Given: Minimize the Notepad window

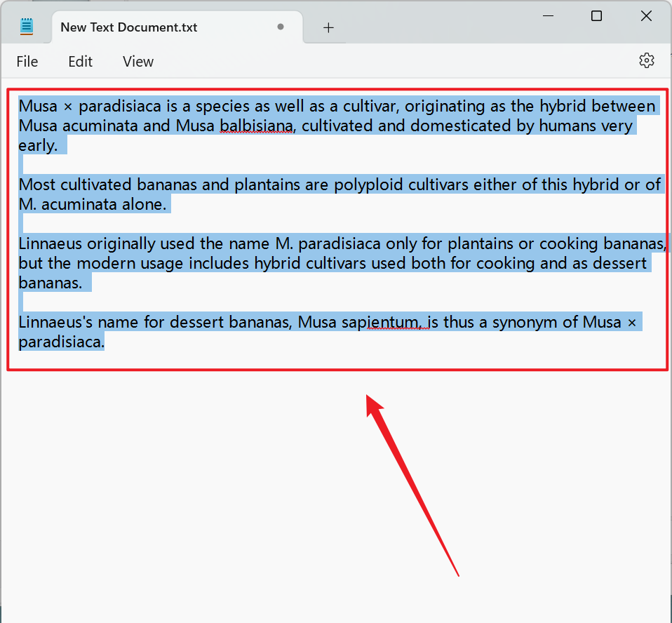Looking at the screenshot, I should tap(546, 15).
